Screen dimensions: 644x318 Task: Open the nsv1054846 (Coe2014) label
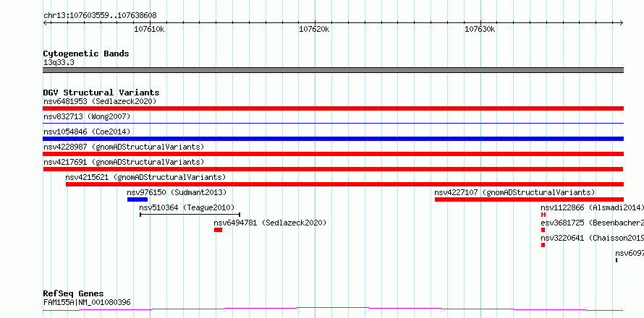(x=87, y=132)
